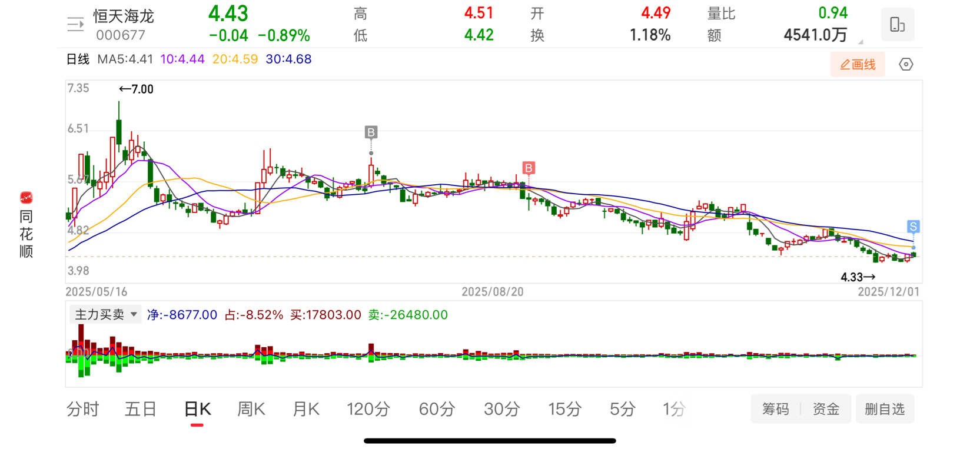Select the 5分 period tab
Viewport: 980px width, 452px height.
coord(623,409)
